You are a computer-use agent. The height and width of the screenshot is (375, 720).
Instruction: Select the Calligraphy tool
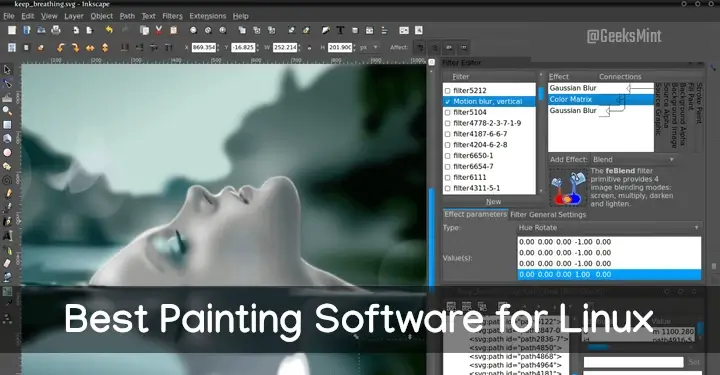[7, 222]
